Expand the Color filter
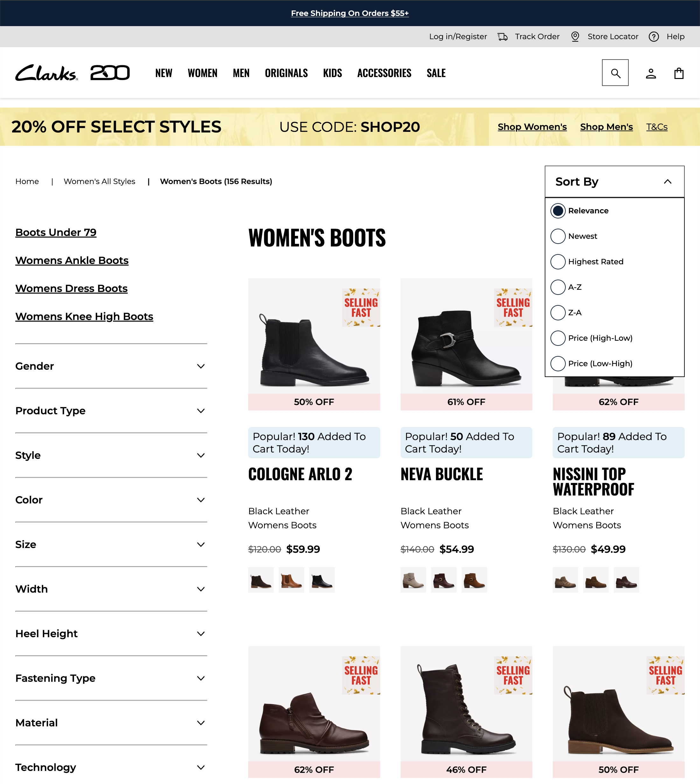 click(111, 500)
